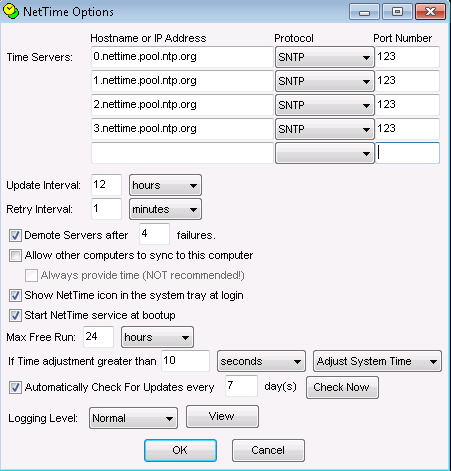
Task: Click the Demote Servers failures count field
Action: point(154,234)
